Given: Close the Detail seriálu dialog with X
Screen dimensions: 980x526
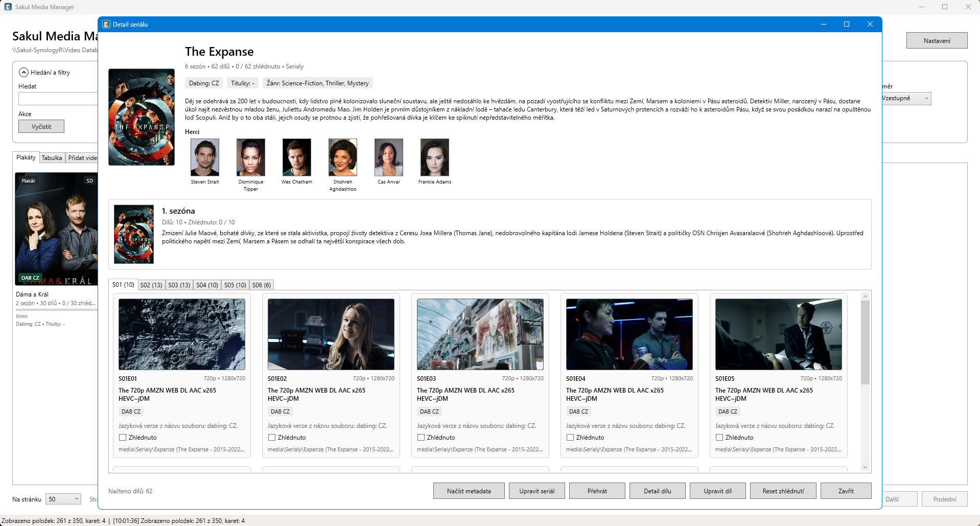Looking at the screenshot, I should pos(870,24).
